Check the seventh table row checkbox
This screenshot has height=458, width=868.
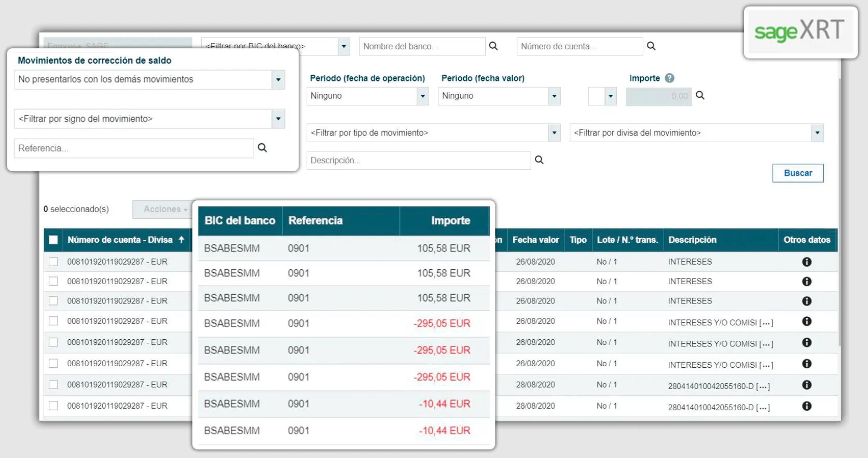pos(53,385)
